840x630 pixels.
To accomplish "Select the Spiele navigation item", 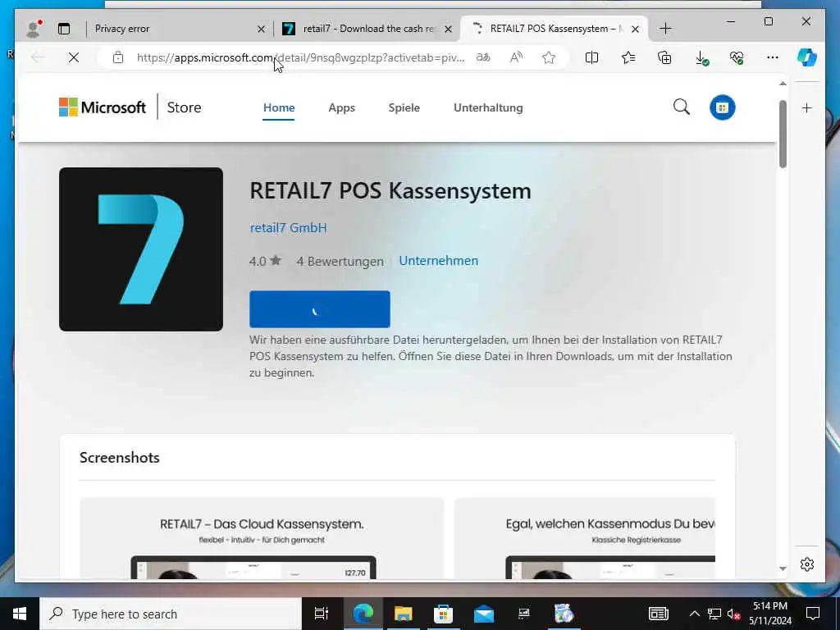I will (x=404, y=107).
